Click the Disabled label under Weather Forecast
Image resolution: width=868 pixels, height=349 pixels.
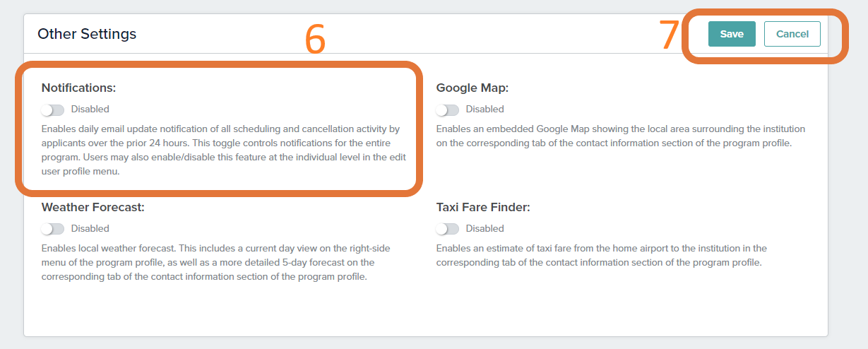click(x=90, y=229)
